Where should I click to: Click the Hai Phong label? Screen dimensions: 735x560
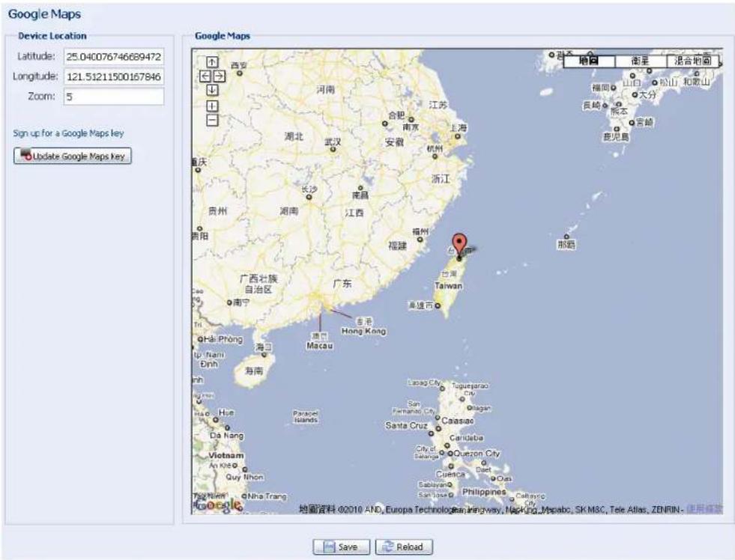point(223,339)
